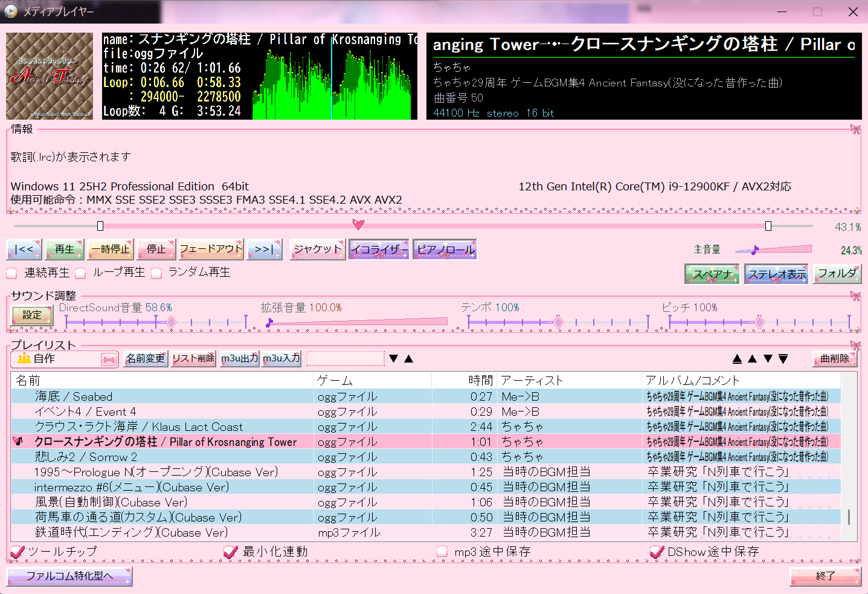Show the ジャケット cover art view
The height and width of the screenshot is (594, 868).
pos(318,249)
